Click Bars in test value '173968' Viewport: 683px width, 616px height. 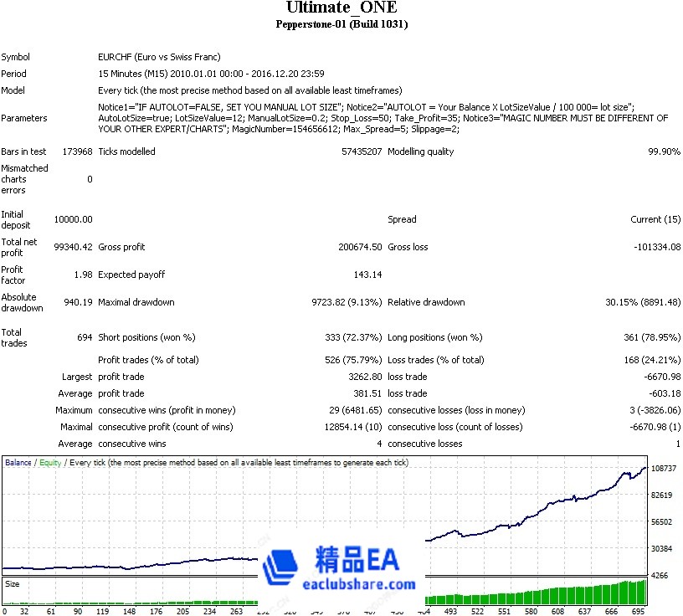78,151
